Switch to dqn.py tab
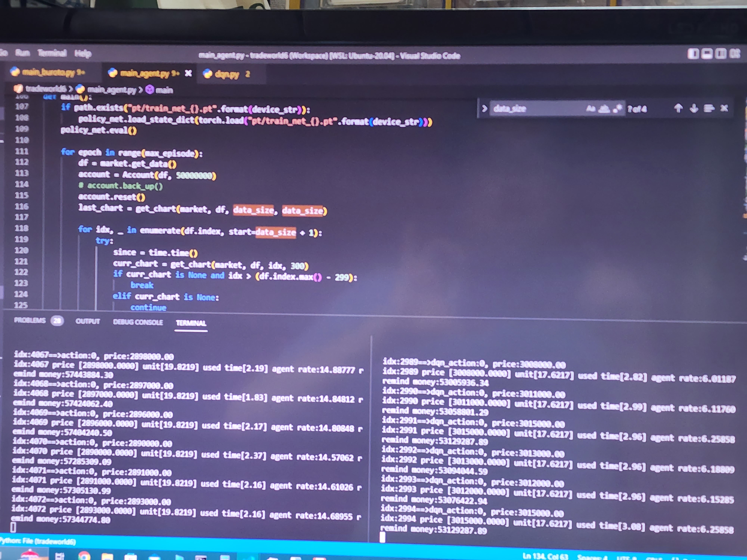 pos(227,74)
